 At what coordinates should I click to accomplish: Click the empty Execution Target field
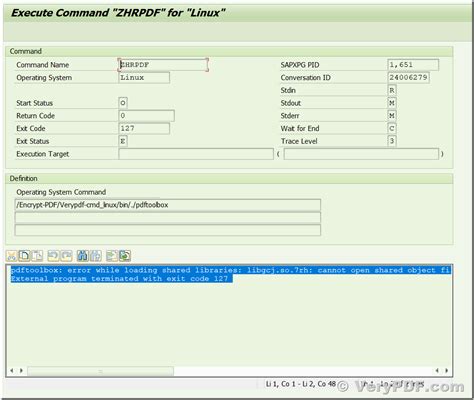coord(196,154)
